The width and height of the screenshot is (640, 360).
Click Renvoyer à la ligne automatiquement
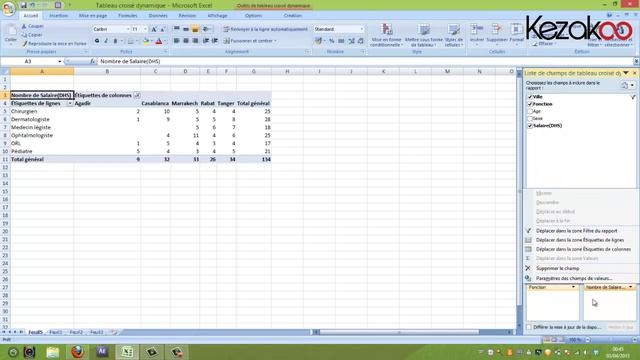click(x=265, y=29)
